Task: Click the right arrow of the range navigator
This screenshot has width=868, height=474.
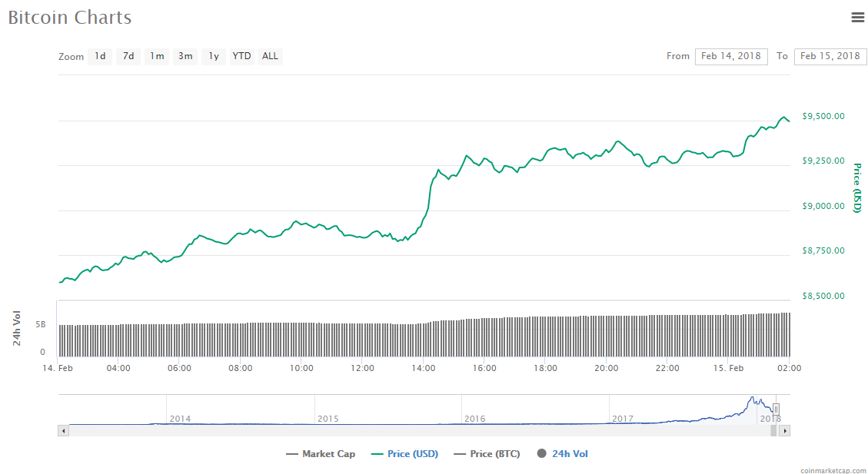Action: click(x=786, y=430)
